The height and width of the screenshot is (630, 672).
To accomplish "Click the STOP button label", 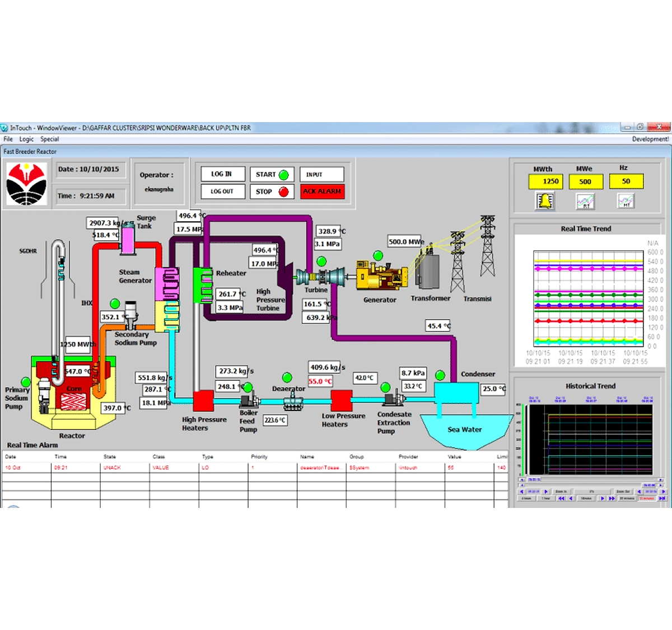I will [264, 192].
